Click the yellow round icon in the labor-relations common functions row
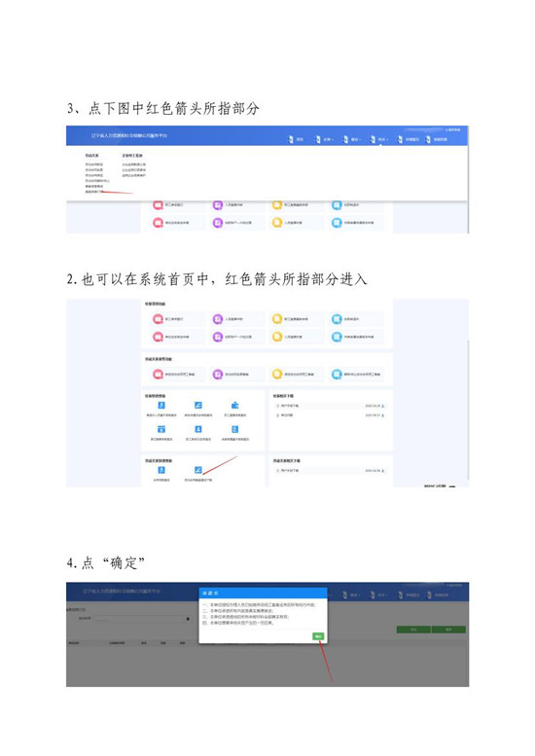535x756 pixels. click(277, 375)
